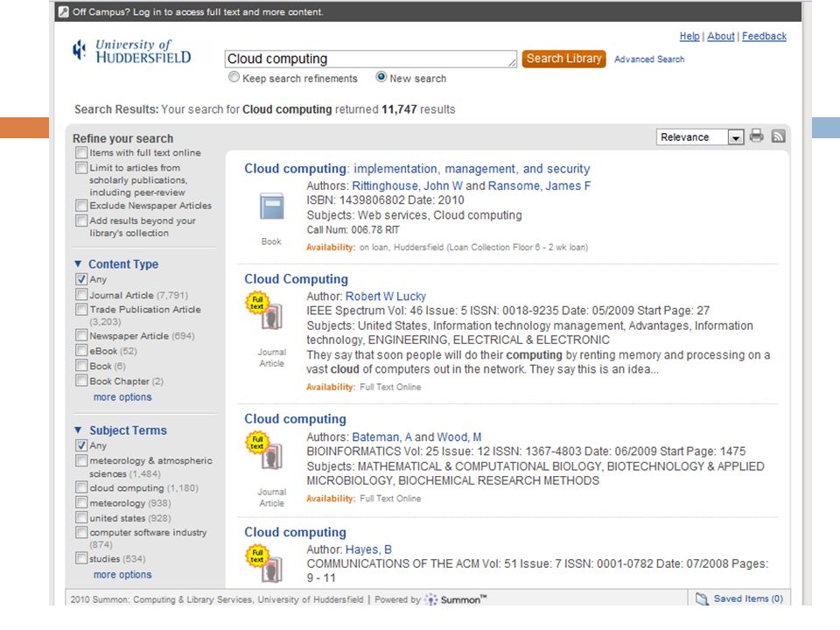This screenshot has height=630, width=840.
Task: Check Trade Publication Article filter
Action: [x=80, y=310]
